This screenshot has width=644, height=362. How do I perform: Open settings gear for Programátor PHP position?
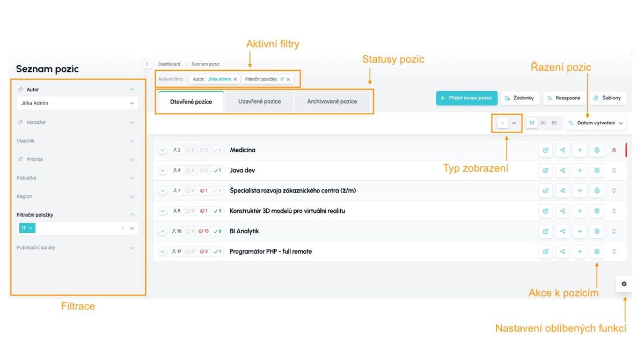(597, 252)
